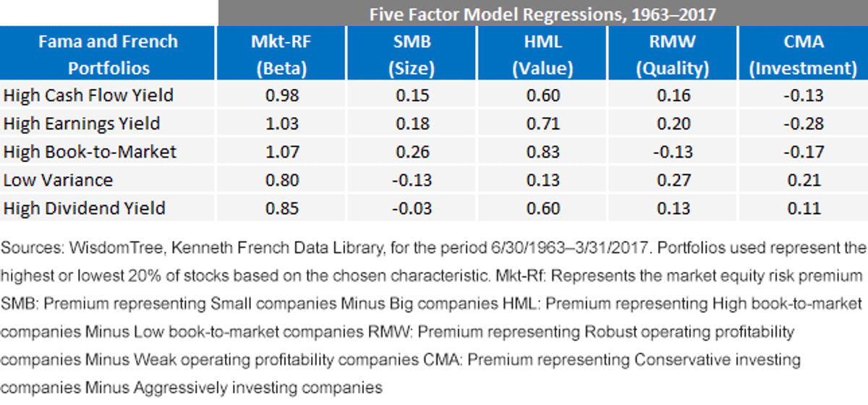This screenshot has height=405, width=868.
Task: Click the Five Factor Model Regressions title bar
Action: tap(542, 14)
